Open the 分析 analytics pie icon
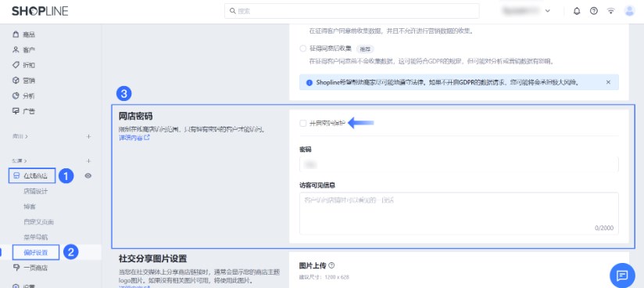644x288 pixels. point(16,95)
